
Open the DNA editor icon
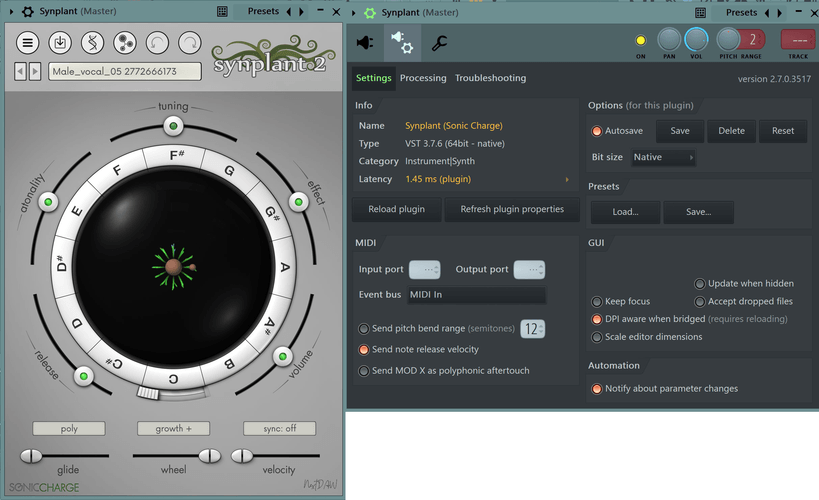92,43
